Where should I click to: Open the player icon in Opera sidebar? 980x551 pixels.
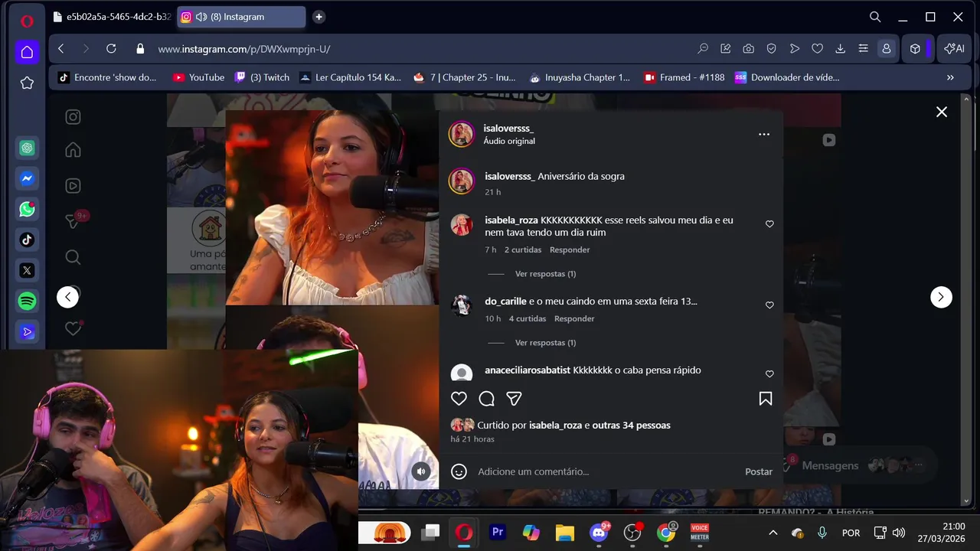tap(27, 332)
